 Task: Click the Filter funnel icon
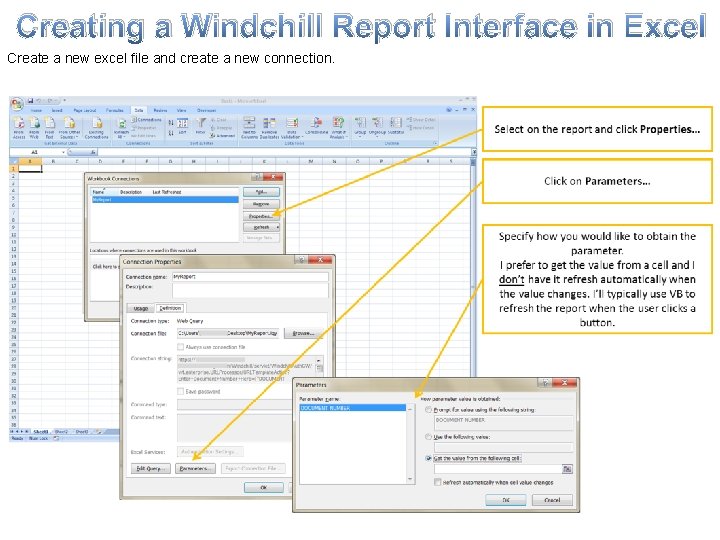(x=201, y=125)
